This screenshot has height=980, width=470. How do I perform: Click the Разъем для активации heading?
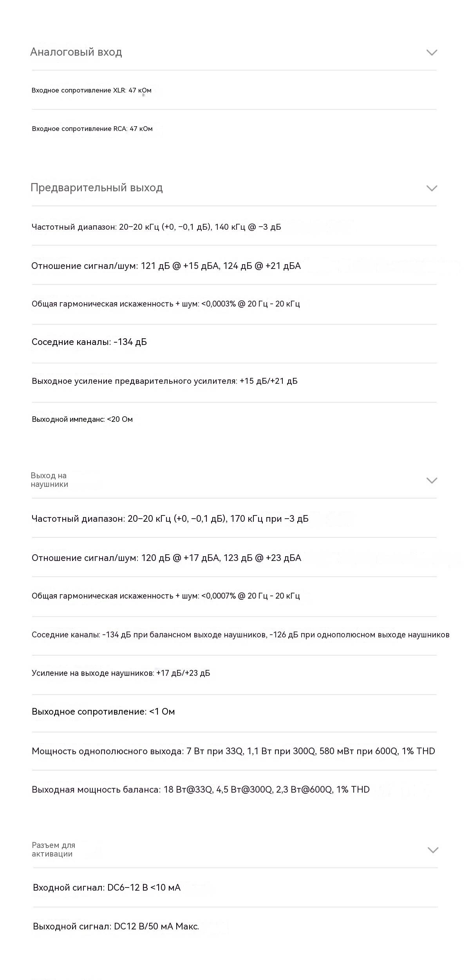coord(54,849)
